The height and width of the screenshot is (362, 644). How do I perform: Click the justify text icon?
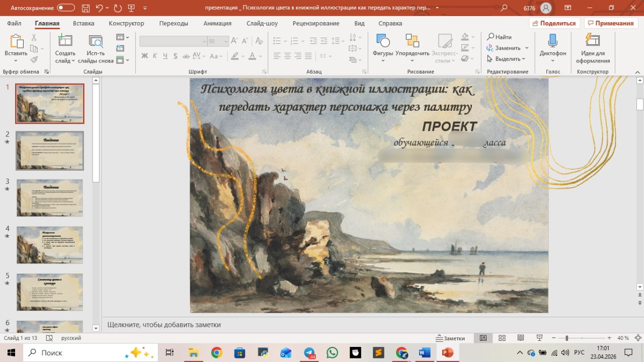(308, 56)
